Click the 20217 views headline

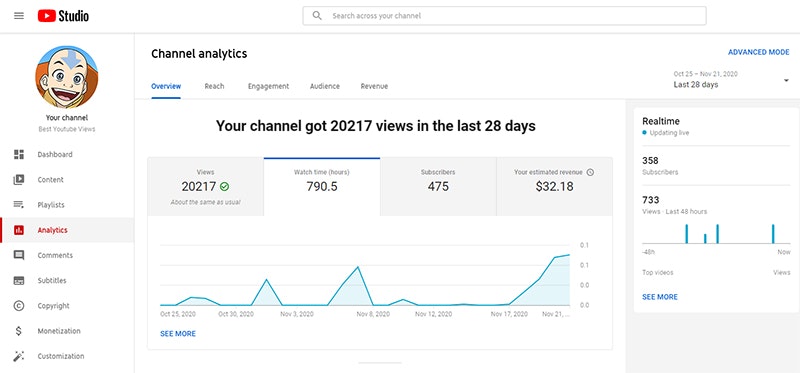(376, 126)
